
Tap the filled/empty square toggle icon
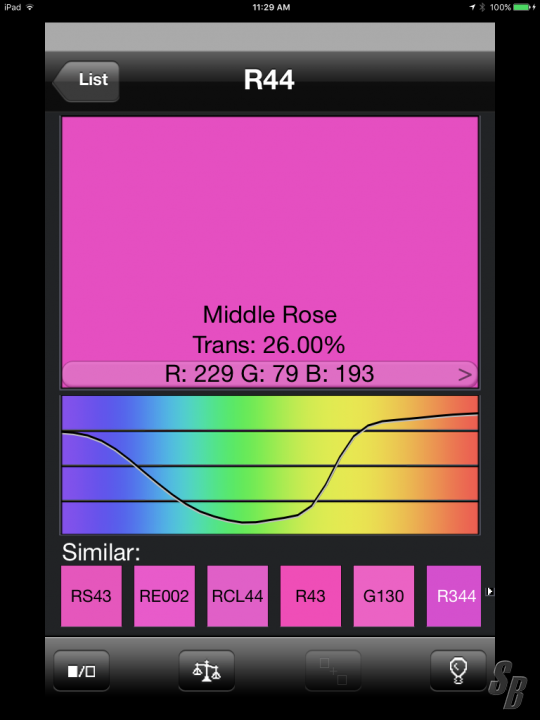click(x=81, y=671)
